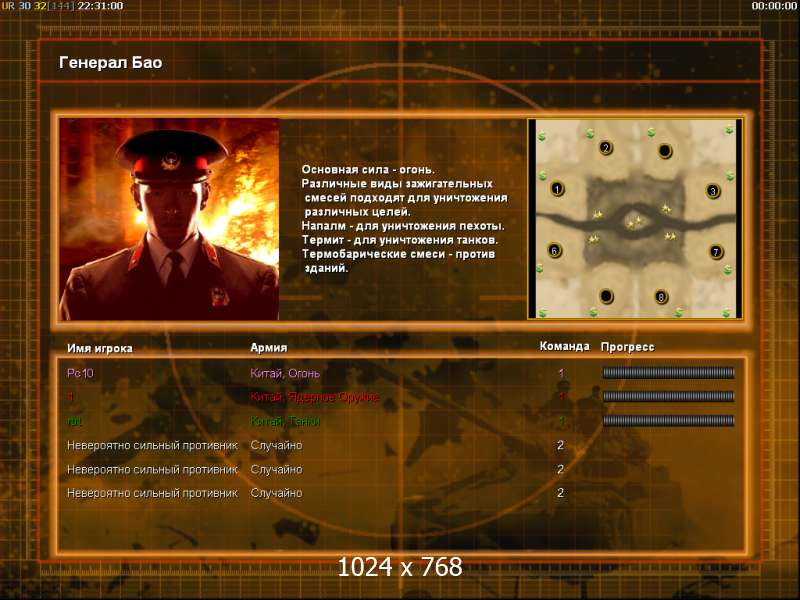This screenshot has height=600, width=800.
Task: Click the Имя игрока column header
Action: (100, 348)
